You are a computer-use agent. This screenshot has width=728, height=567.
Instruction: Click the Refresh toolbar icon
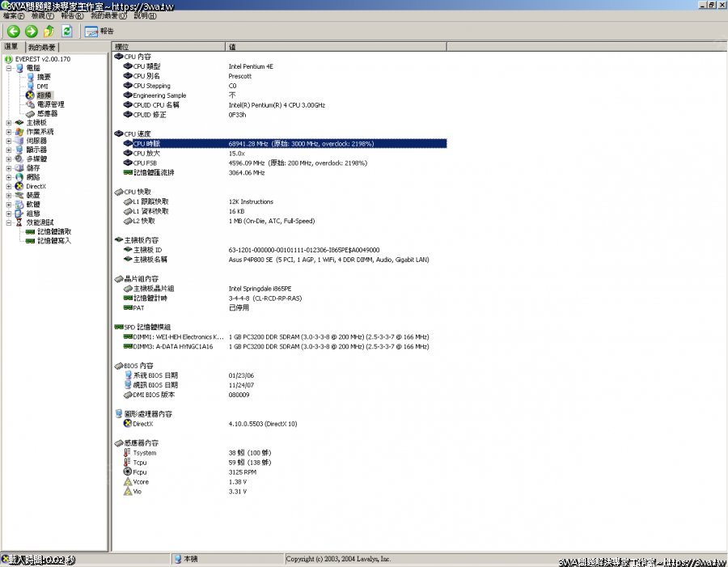coord(67,32)
